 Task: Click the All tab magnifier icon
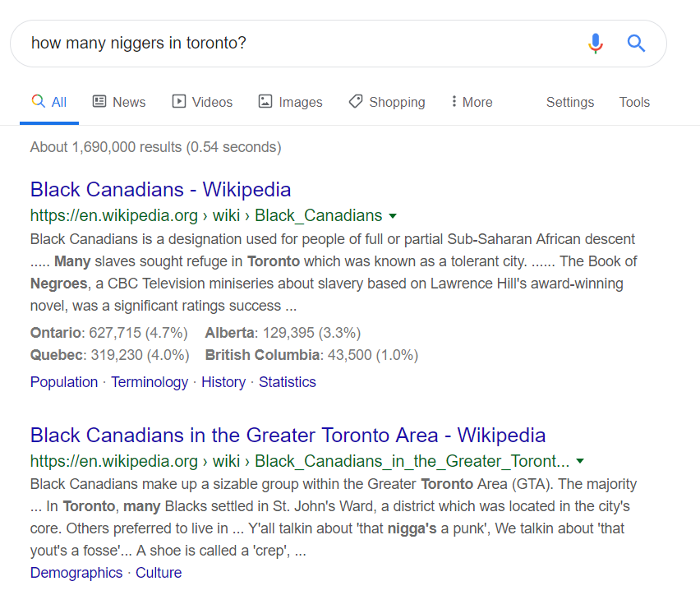(39, 101)
